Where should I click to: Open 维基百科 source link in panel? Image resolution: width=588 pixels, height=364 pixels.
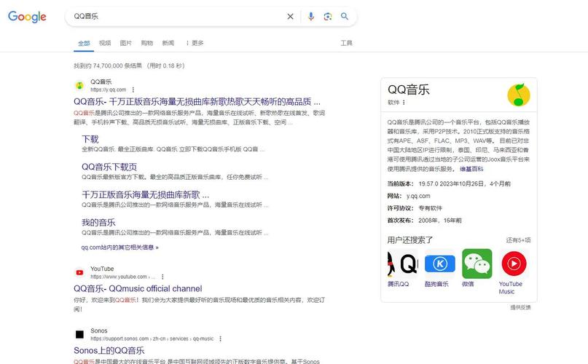pyautogui.click(x=471, y=169)
